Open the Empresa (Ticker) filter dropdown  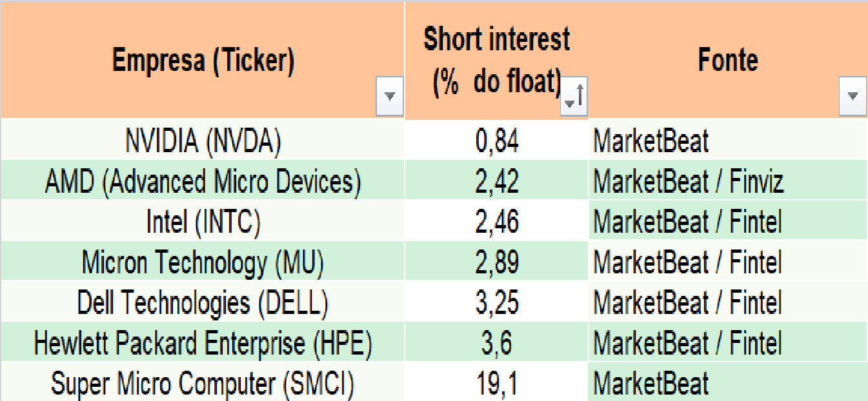pos(389,96)
